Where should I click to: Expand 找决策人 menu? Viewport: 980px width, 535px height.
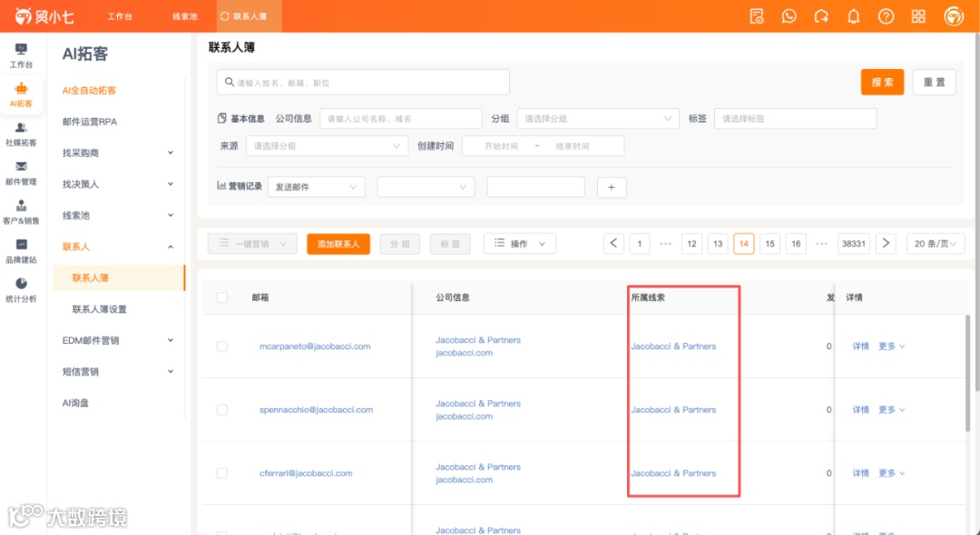(171, 184)
